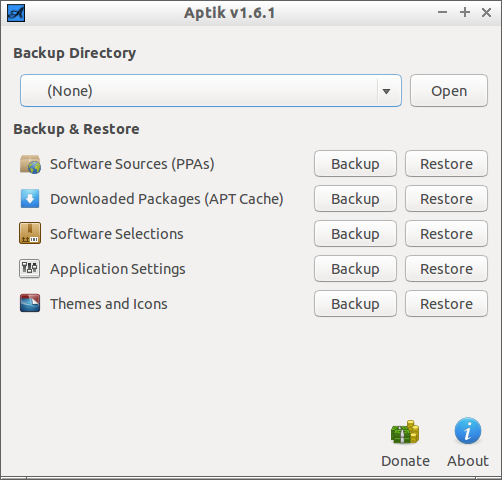Click the Themes and Icons picture icon
The width and height of the screenshot is (502, 480).
point(30,303)
